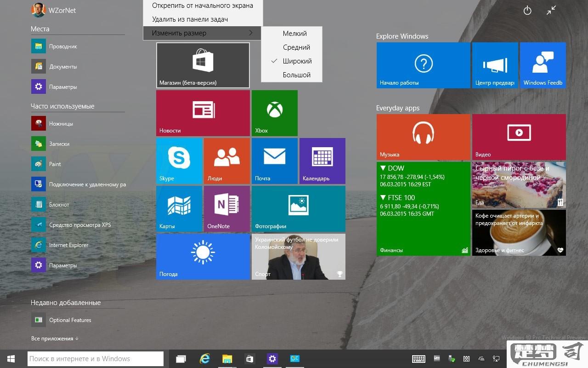Open Документы under Места

click(x=54, y=66)
